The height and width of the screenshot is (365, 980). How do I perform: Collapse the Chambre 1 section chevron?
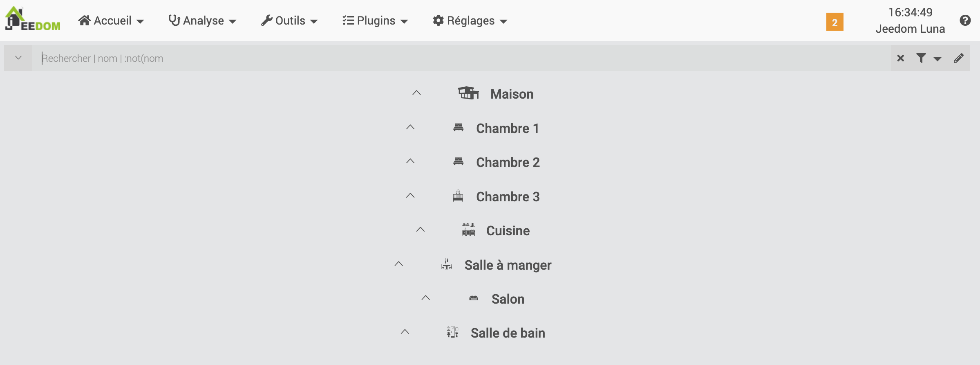[410, 127]
